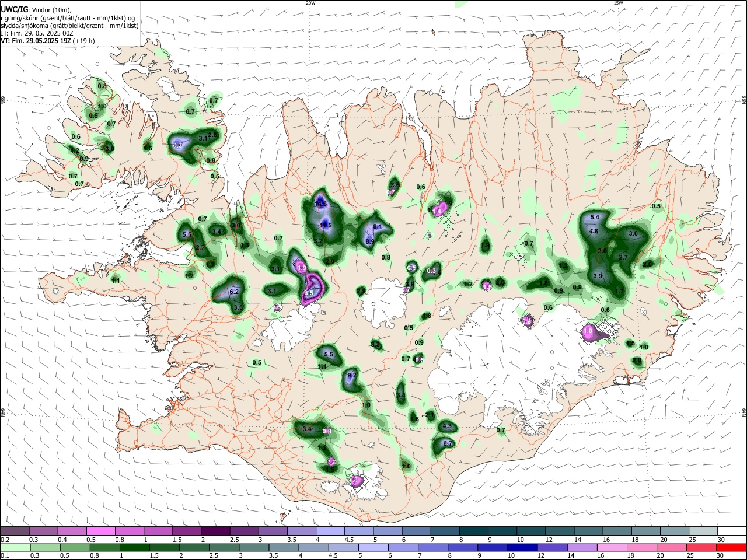Click the '11.5' precipitation value
747x560 pixels.
[x=325, y=226]
